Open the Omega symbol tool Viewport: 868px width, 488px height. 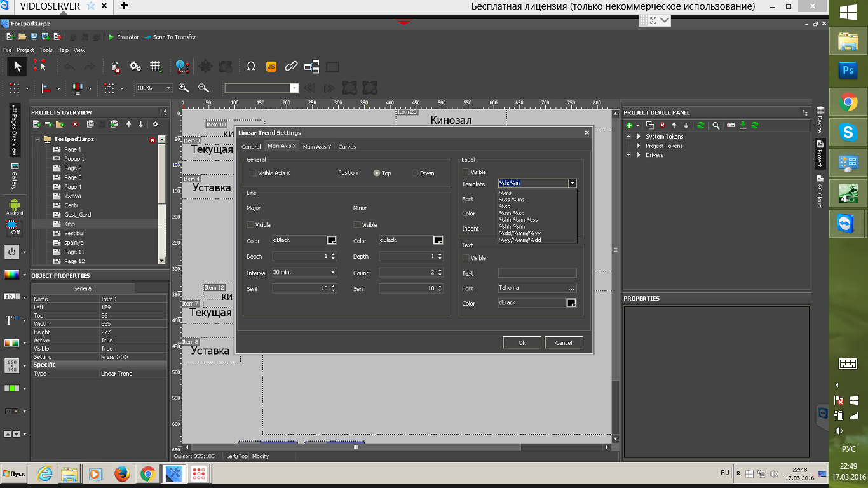pyautogui.click(x=251, y=66)
